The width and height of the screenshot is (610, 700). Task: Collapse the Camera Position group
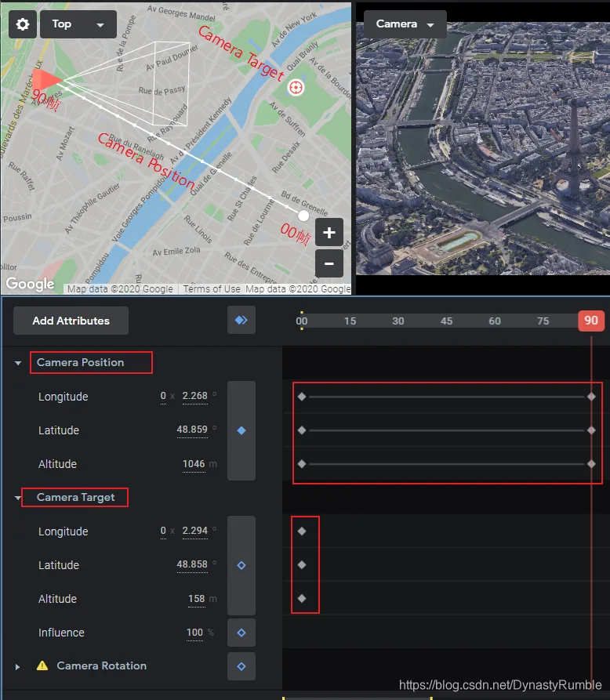(x=18, y=363)
